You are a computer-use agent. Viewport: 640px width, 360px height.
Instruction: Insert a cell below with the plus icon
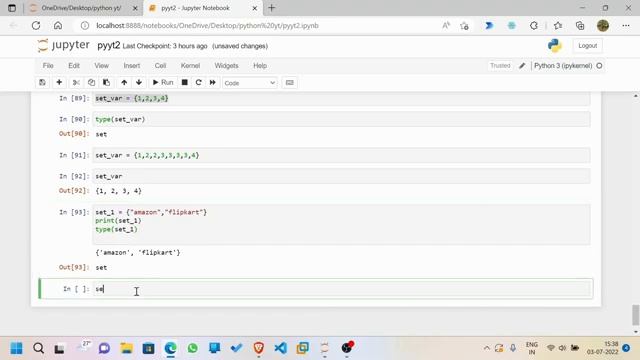(x=59, y=82)
